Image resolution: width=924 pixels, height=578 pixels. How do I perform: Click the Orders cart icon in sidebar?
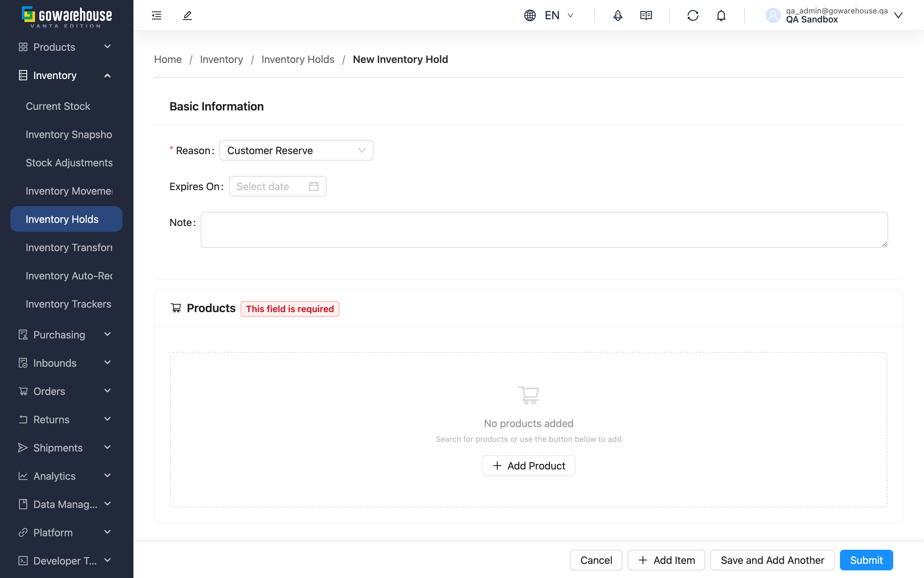tap(23, 391)
